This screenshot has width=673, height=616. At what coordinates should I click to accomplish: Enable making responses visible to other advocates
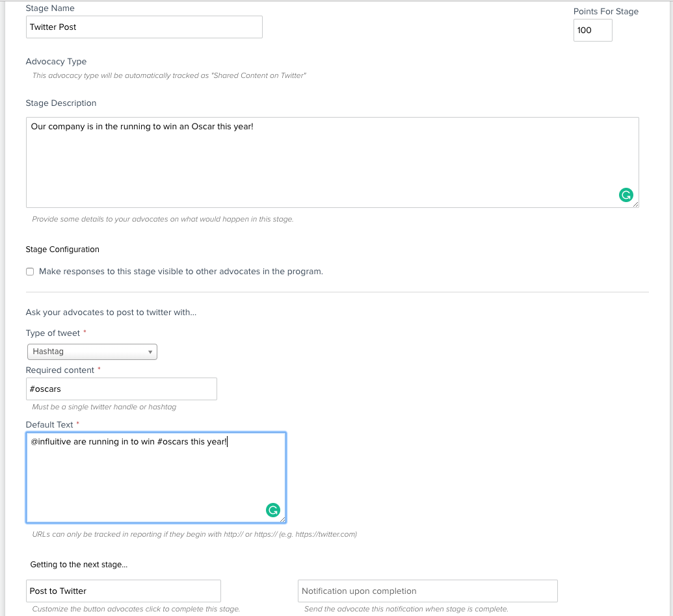click(30, 272)
